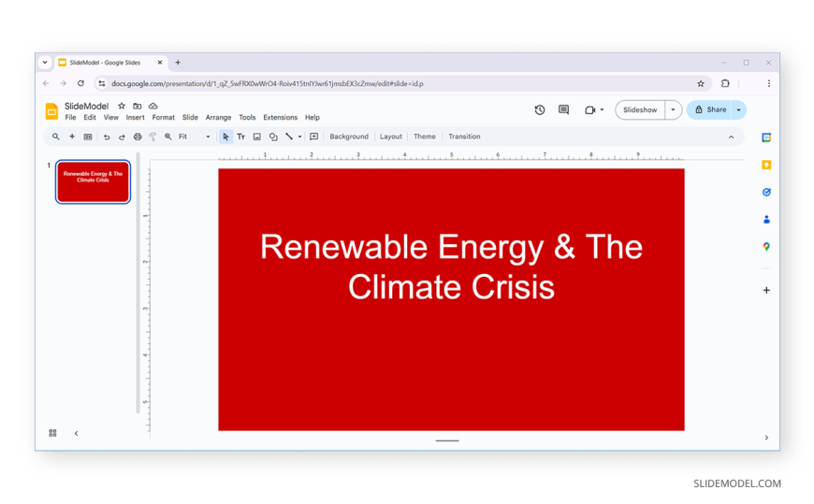Expand the video call dropdown arrow
This screenshot has width=814, height=504.
coord(602,110)
